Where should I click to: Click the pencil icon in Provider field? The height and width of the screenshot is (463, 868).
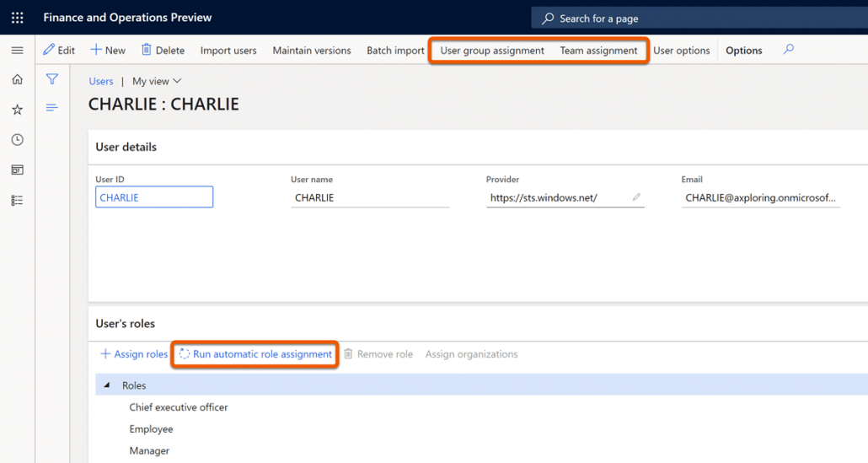tap(636, 197)
